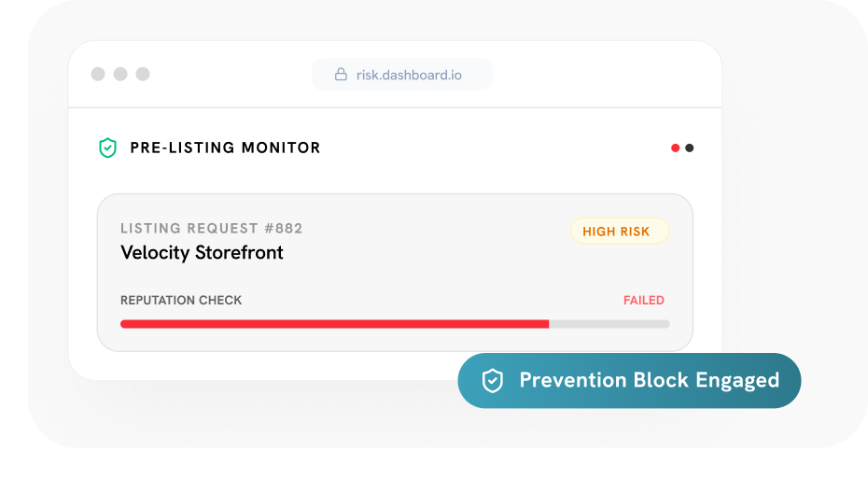This screenshot has width=868, height=494.
Task: Click the first gray window dot
Action: [x=98, y=74]
